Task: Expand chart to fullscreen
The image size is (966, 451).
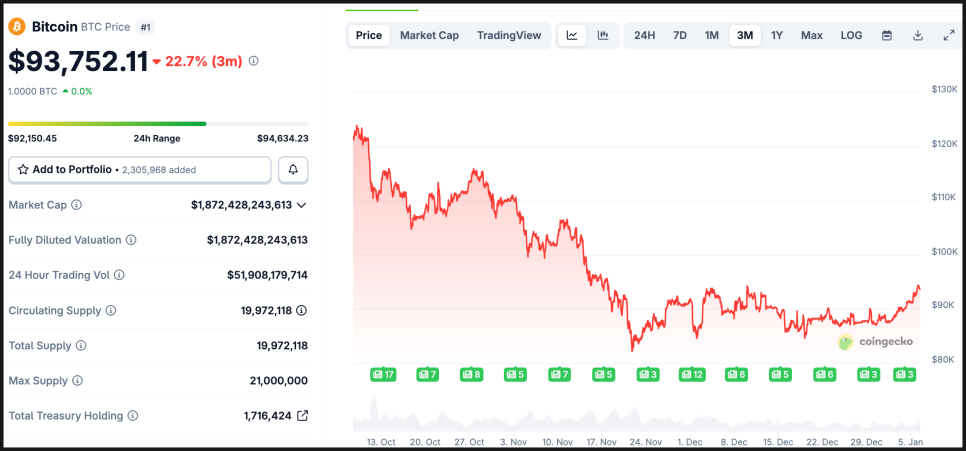Action: click(x=949, y=36)
